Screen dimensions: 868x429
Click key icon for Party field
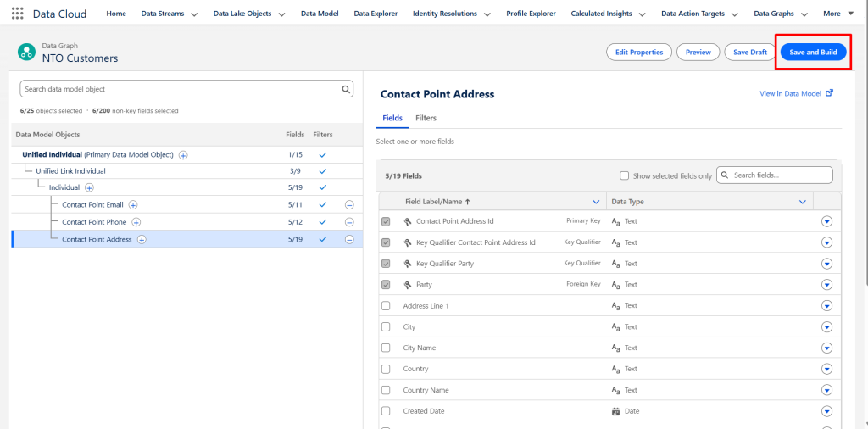pyautogui.click(x=408, y=285)
